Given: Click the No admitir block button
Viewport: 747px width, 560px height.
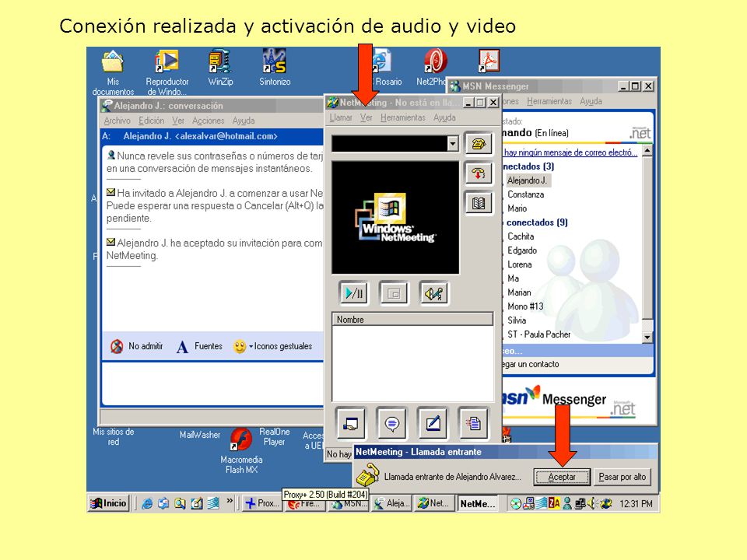Looking at the screenshot, I should coord(137,346).
